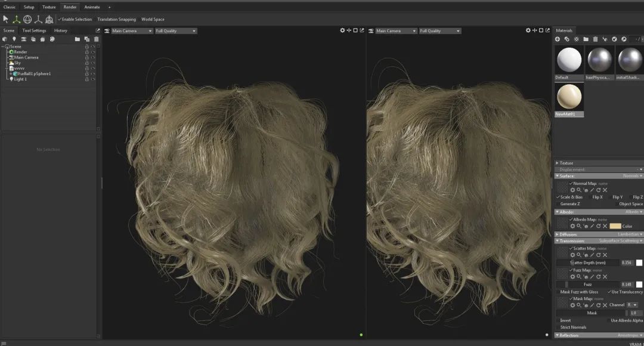Create a new scene folder
Image resolution: width=644 pixels, height=346 pixels.
pyautogui.click(x=77, y=39)
